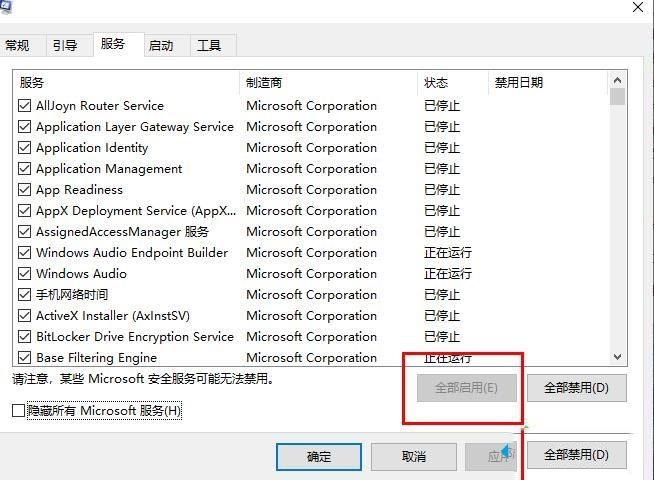Open the 引导 tab
The width and height of the screenshot is (654, 480).
click(65, 45)
